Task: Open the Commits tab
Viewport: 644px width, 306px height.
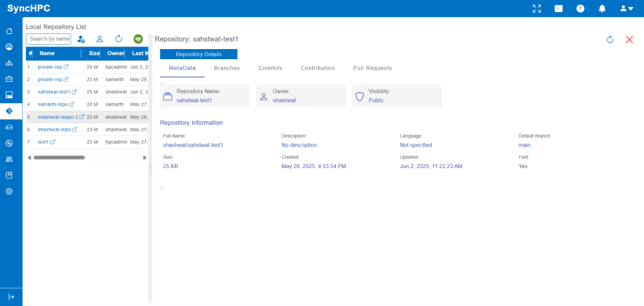Action: coord(270,68)
